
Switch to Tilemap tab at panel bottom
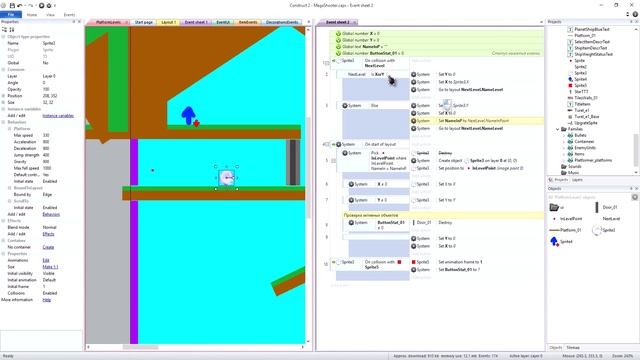pyautogui.click(x=573, y=347)
